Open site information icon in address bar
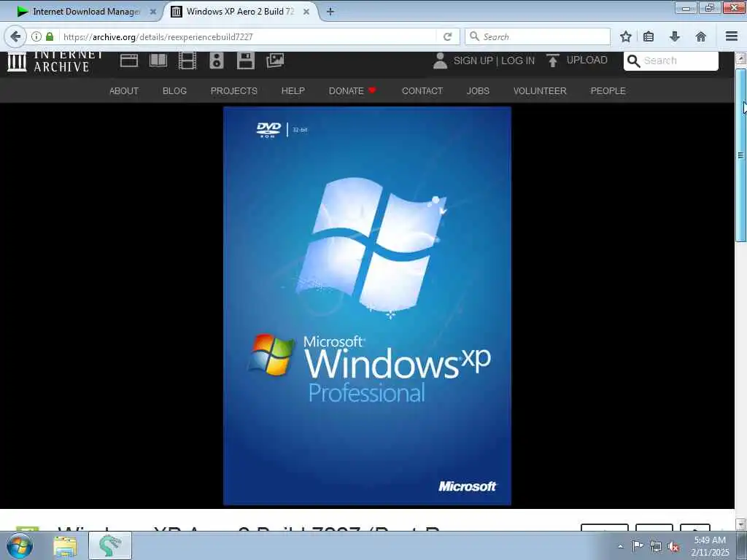Viewport: 747px width, 560px height. point(36,36)
